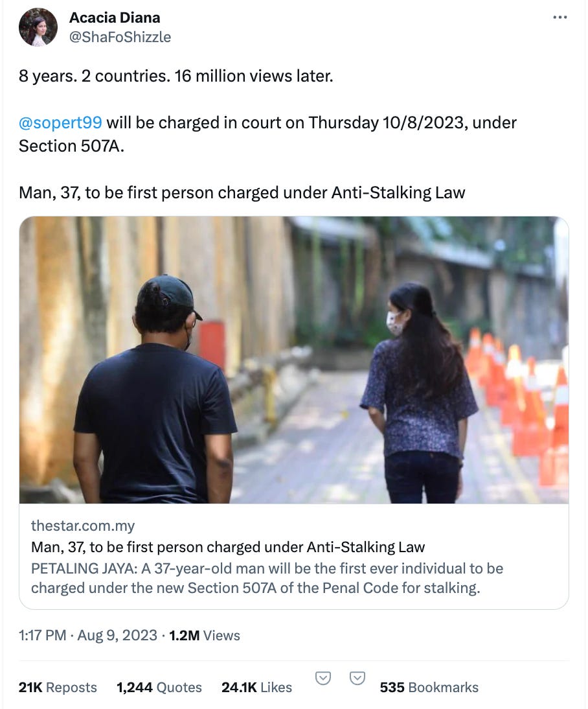The width and height of the screenshot is (588, 709).
Task: Open the Acacia Diana display name
Action: [x=115, y=17]
